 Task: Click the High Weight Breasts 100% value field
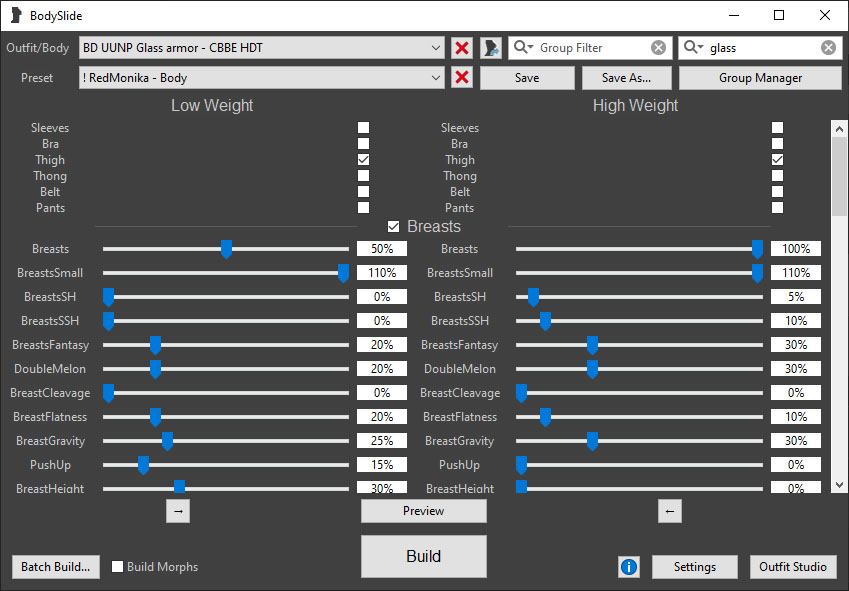tap(796, 249)
